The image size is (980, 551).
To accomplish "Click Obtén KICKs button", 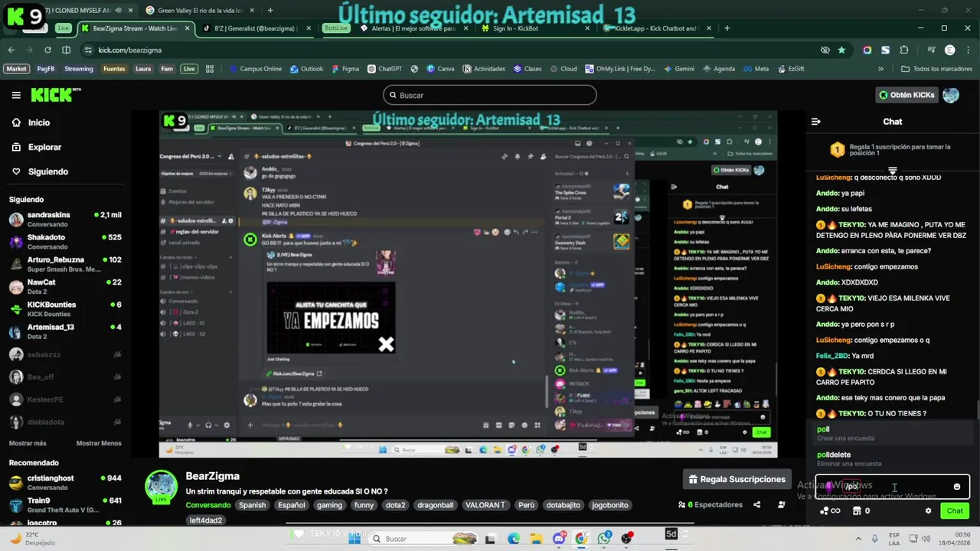I will [x=907, y=95].
